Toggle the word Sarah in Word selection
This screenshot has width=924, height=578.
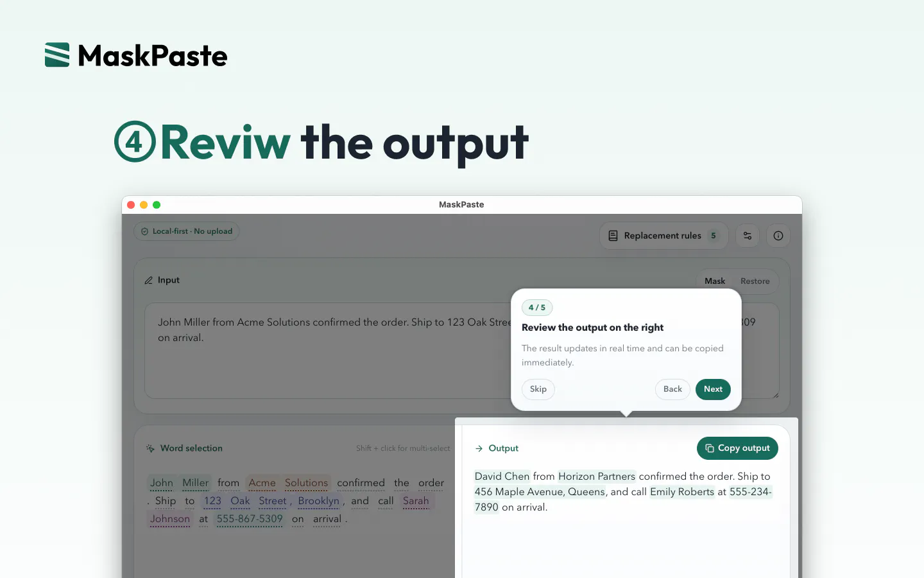416,501
